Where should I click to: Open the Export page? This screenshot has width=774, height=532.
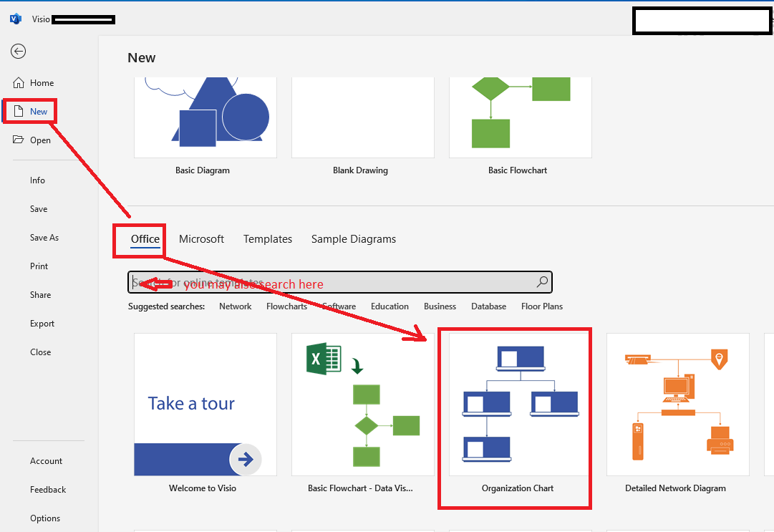pyautogui.click(x=42, y=324)
